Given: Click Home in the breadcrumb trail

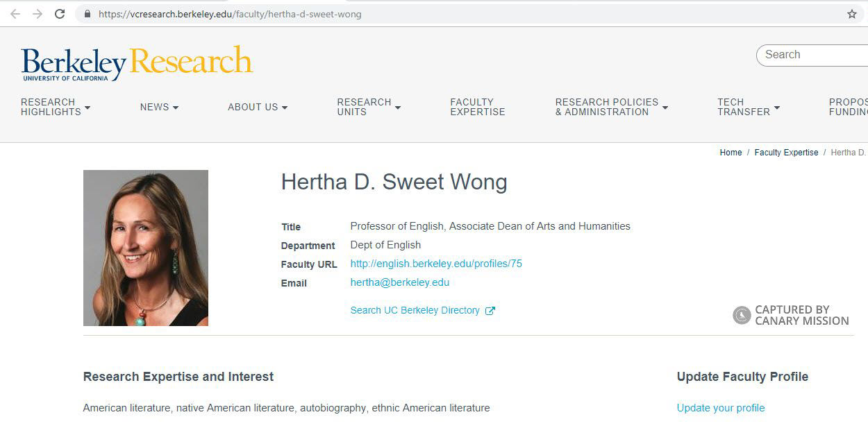Looking at the screenshot, I should [731, 152].
